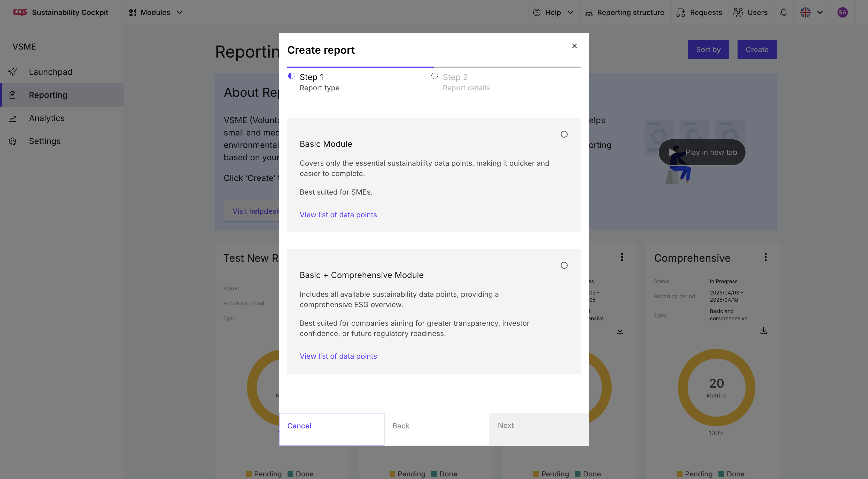The height and width of the screenshot is (479, 868).
Task: Expand the Help dropdown
Action: click(553, 12)
